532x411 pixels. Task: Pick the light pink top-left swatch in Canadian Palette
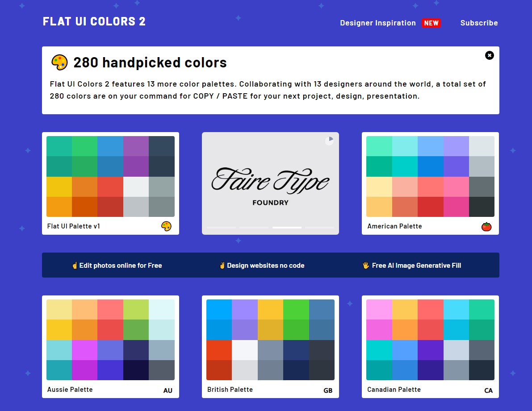point(379,309)
